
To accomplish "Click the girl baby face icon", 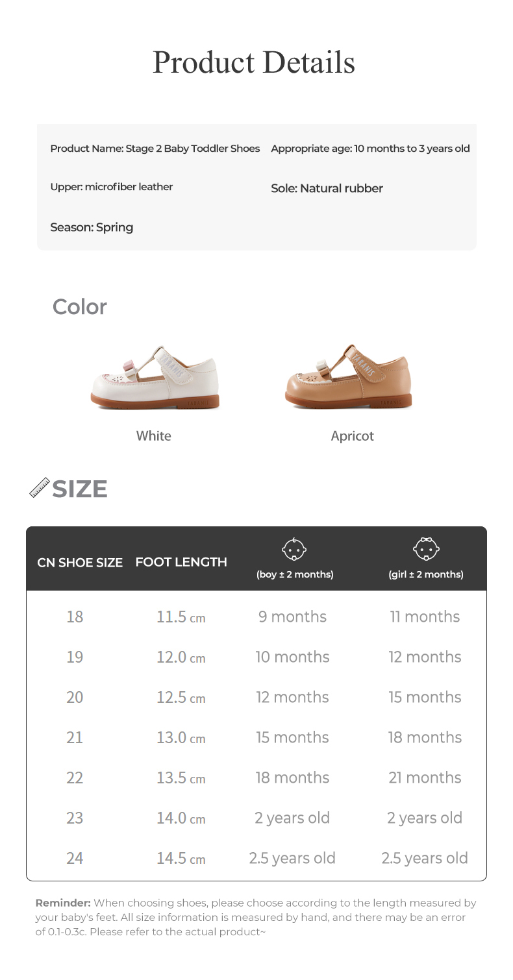I will point(425,551).
